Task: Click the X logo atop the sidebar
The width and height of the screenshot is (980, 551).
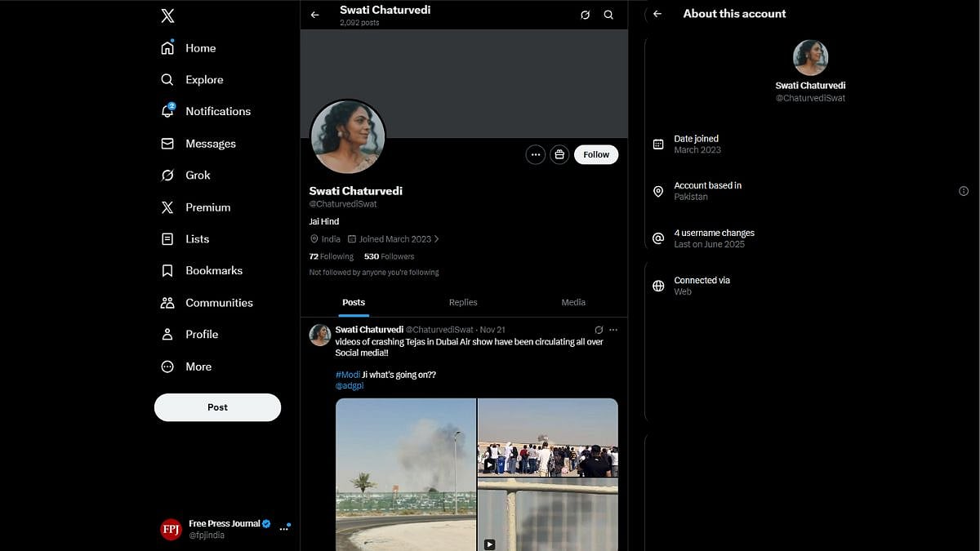Action: click(x=167, y=15)
